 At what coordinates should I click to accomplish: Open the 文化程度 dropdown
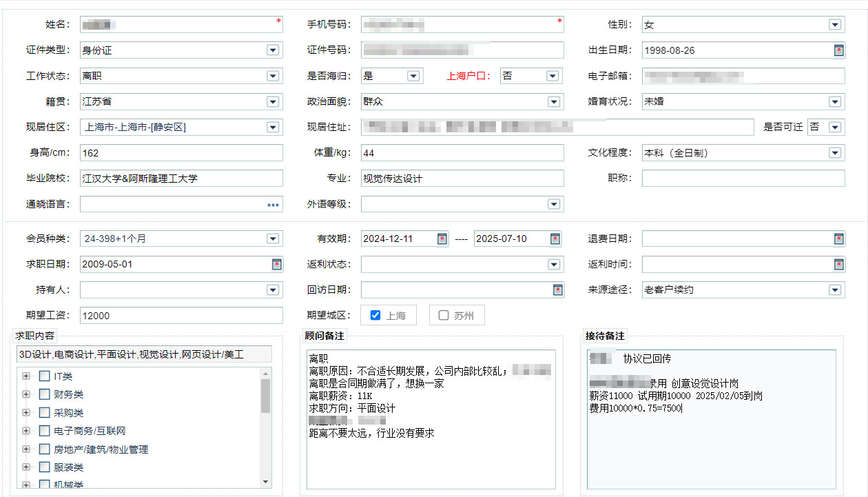pos(835,152)
